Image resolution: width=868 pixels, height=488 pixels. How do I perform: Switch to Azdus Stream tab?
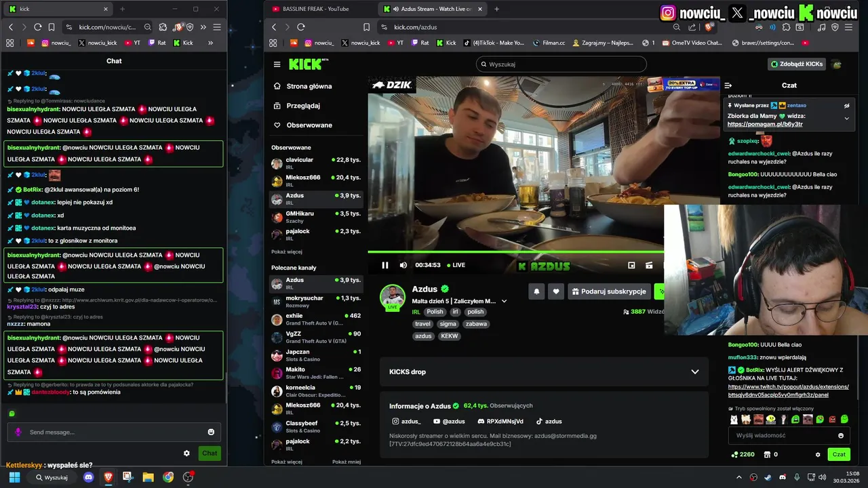coord(432,9)
